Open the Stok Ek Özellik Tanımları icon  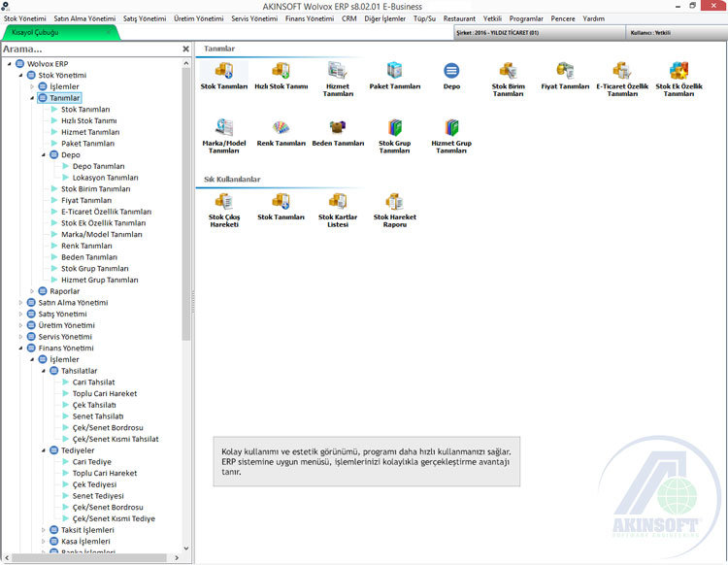[678, 79]
